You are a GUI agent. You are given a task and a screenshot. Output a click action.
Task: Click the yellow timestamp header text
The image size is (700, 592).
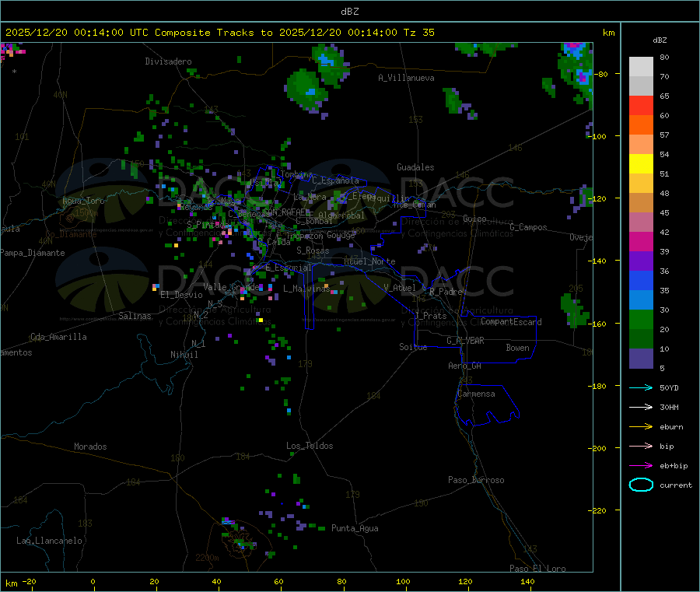point(220,33)
